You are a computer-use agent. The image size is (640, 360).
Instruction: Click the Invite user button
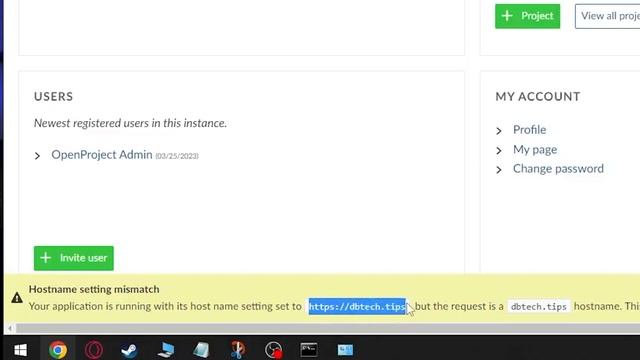[x=74, y=258]
